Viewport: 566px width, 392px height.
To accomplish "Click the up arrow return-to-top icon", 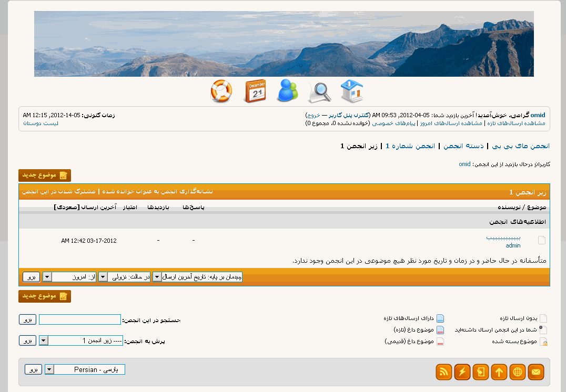I will 499,372.
